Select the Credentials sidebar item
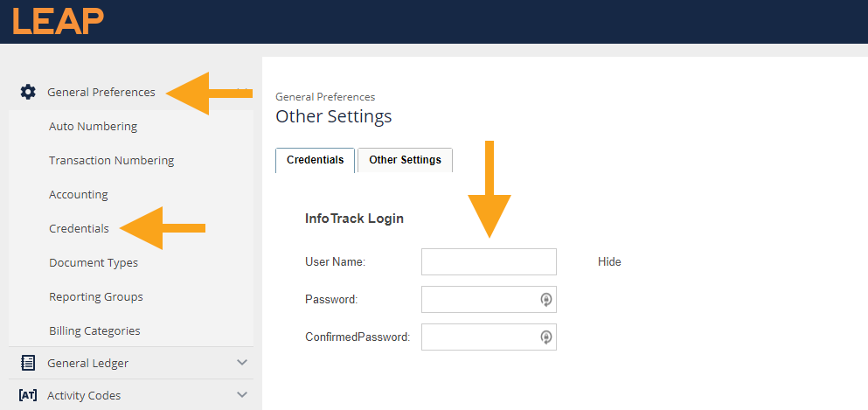The height and width of the screenshot is (410, 868). coord(79,228)
